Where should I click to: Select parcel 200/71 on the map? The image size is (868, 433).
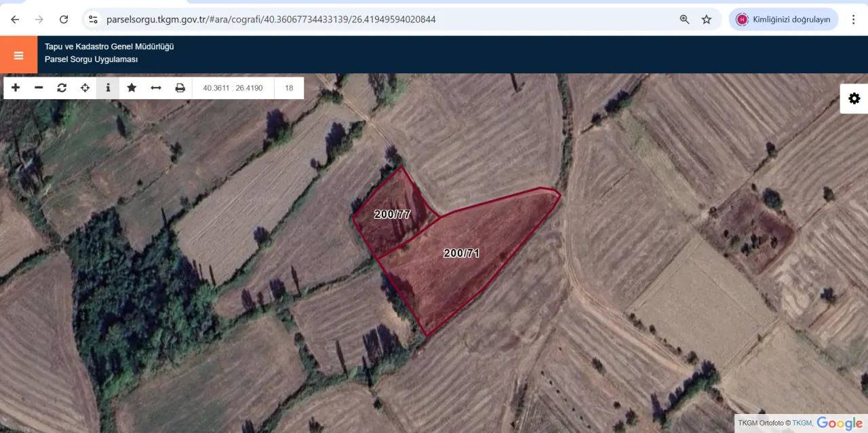tap(462, 253)
